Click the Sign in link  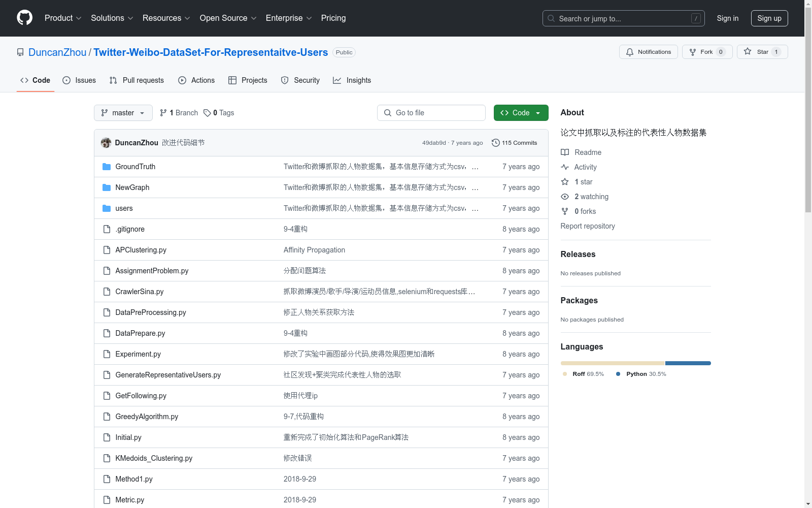coord(728,18)
